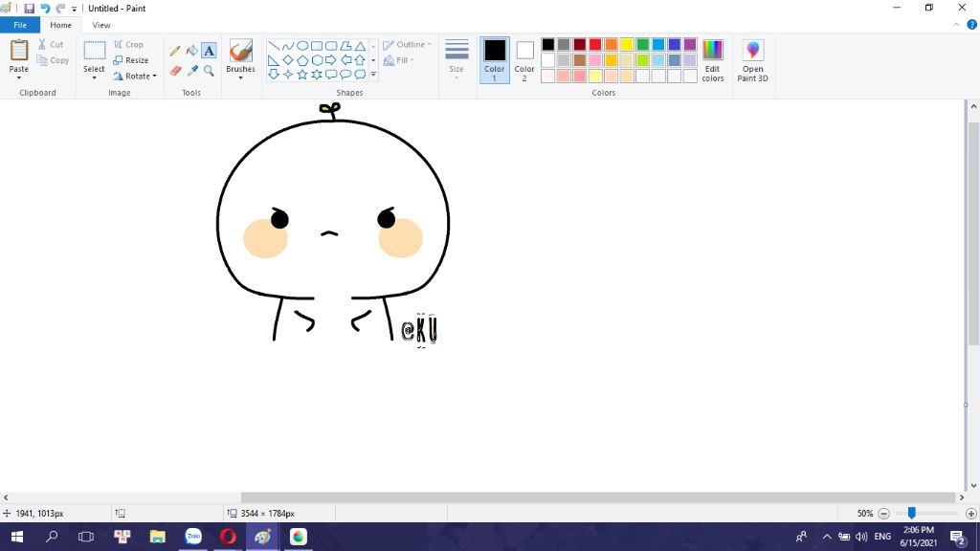Screen dimensions: 980x551
Task: Expand the Shapes gallery More arrow
Action: [x=373, y=75]
